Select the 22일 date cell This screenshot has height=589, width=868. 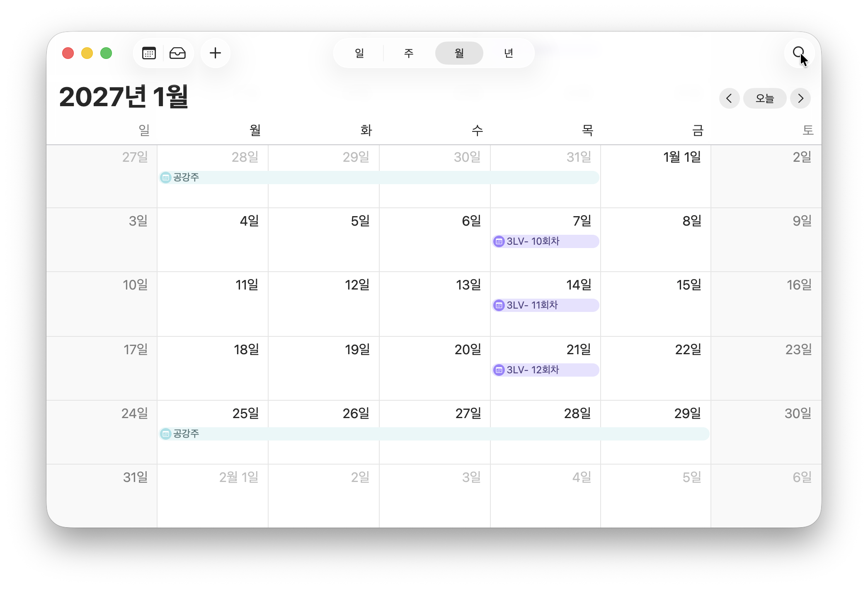tap(656, 368)
